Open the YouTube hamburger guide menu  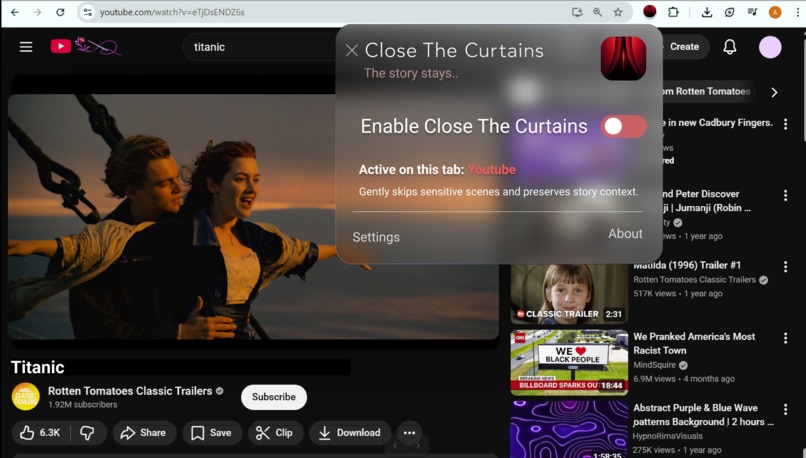click(x=26, y=47)
